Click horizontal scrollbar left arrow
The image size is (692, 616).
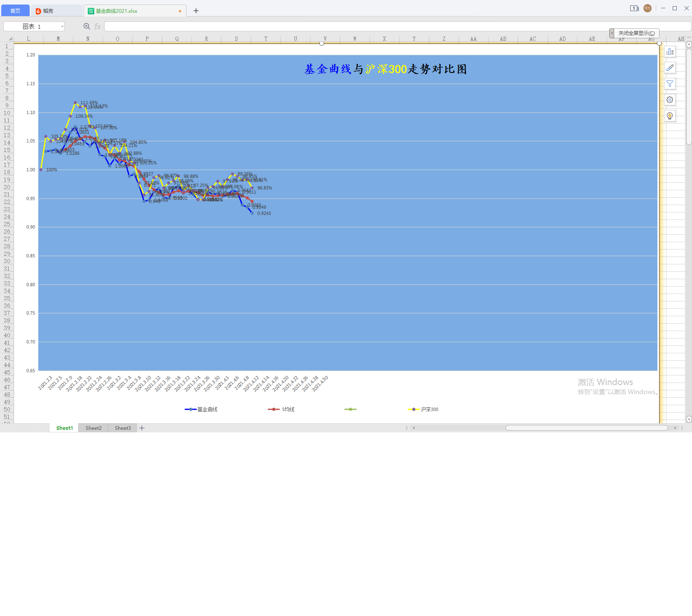click(x=414, y=428)
